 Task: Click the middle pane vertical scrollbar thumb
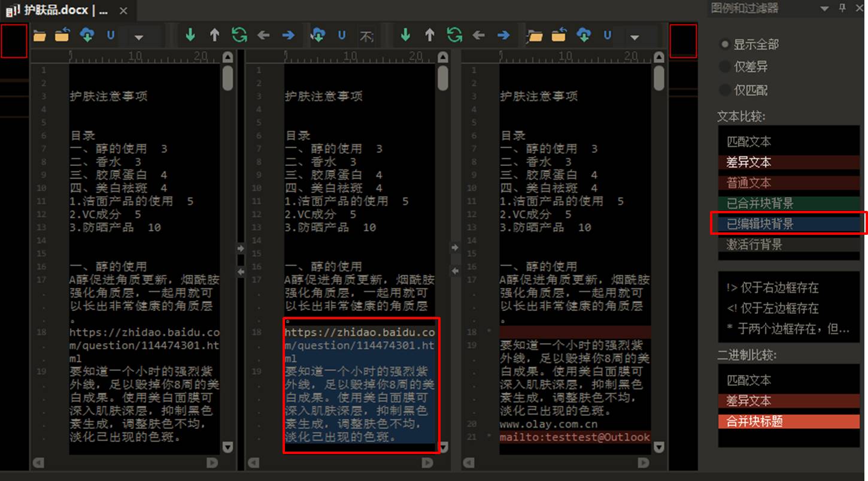[x=442, y=78]
